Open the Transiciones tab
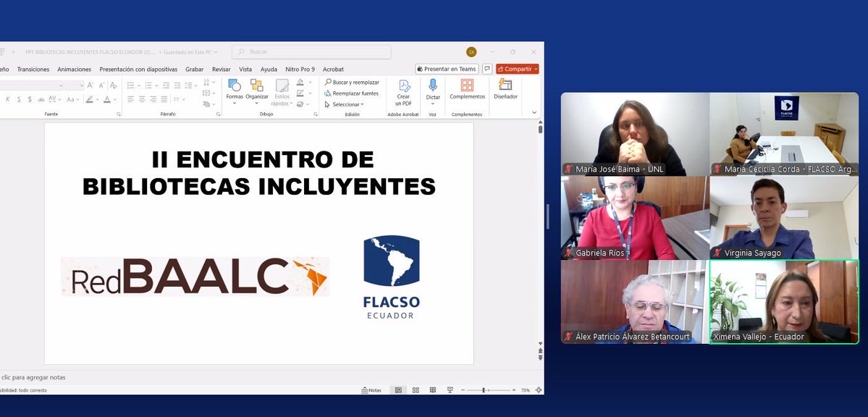This screenshot has width=868, height=417. pos(33,69)
